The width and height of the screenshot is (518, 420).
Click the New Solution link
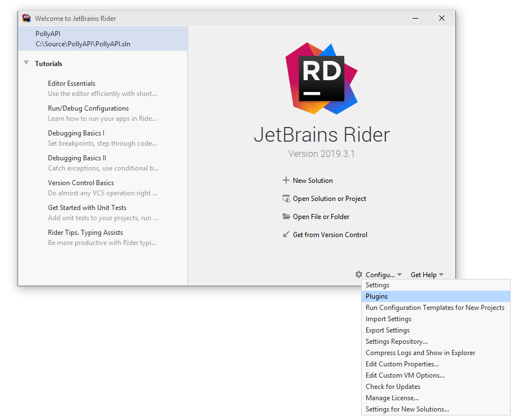pyautogui.click(x=313, y=181)
